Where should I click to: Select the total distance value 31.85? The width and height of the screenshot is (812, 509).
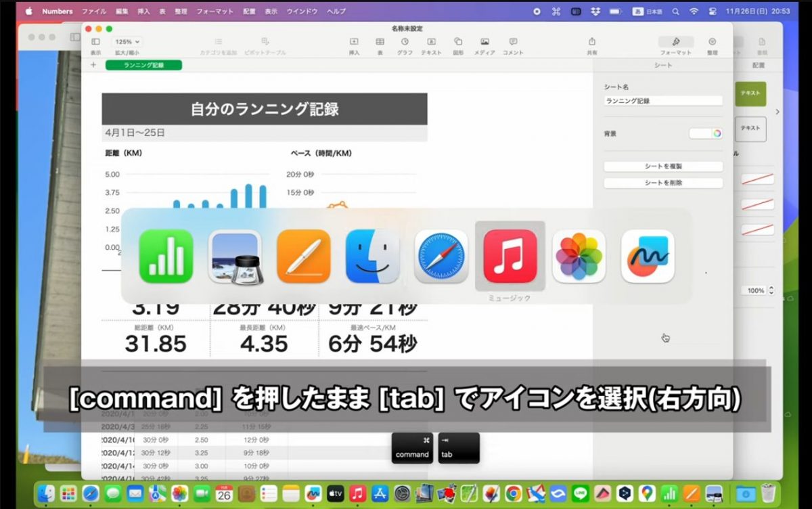click(x=156, y=344)
